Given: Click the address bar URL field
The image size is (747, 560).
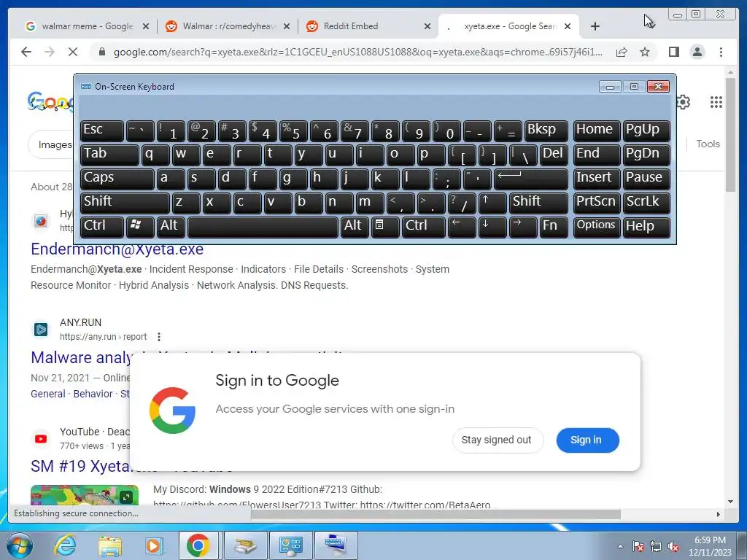Looking at the screenshot, I should coord(357,52).
